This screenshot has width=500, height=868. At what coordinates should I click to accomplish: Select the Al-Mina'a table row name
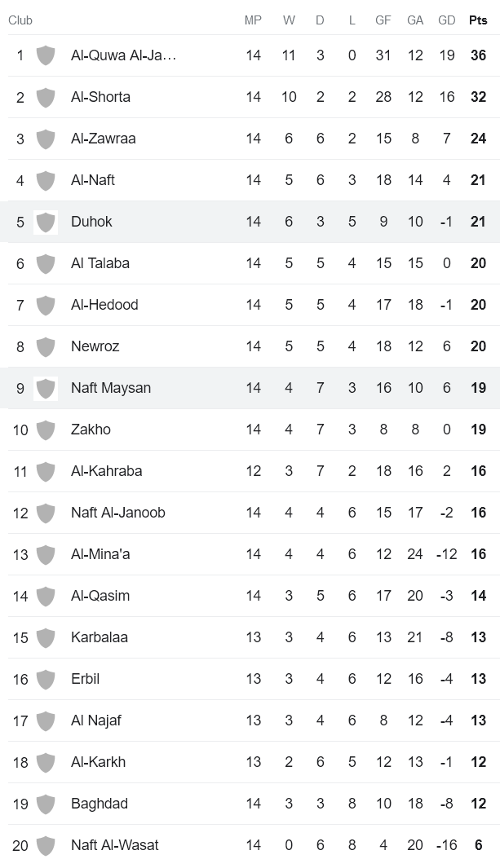click(100, 554)
